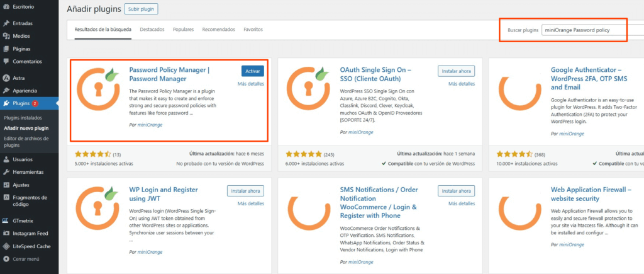Viewport: 644px width, 274px height.
Task: Install WP Login and Register using JWT
Action: click(x=246, y=191)
